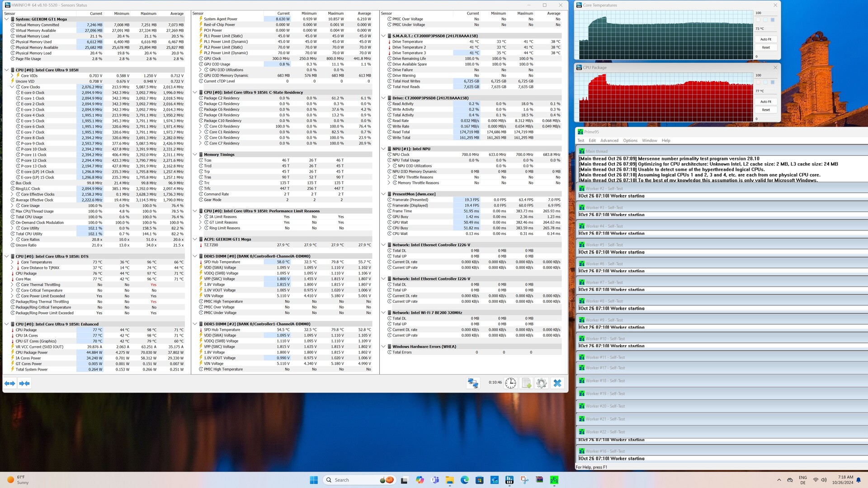Open the Options menu in Prime95
The width and height of the screenshot is (868, 488).
(630, 141)
